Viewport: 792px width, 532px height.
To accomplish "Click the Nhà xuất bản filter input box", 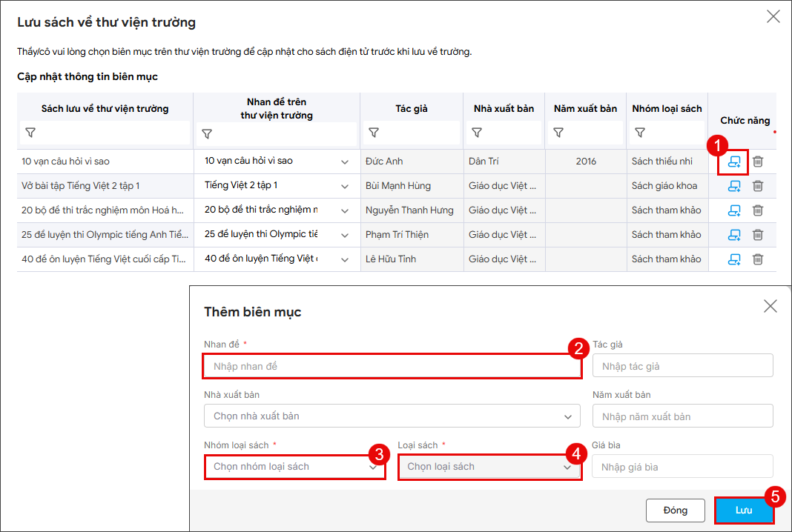I will tap(504, 133).
